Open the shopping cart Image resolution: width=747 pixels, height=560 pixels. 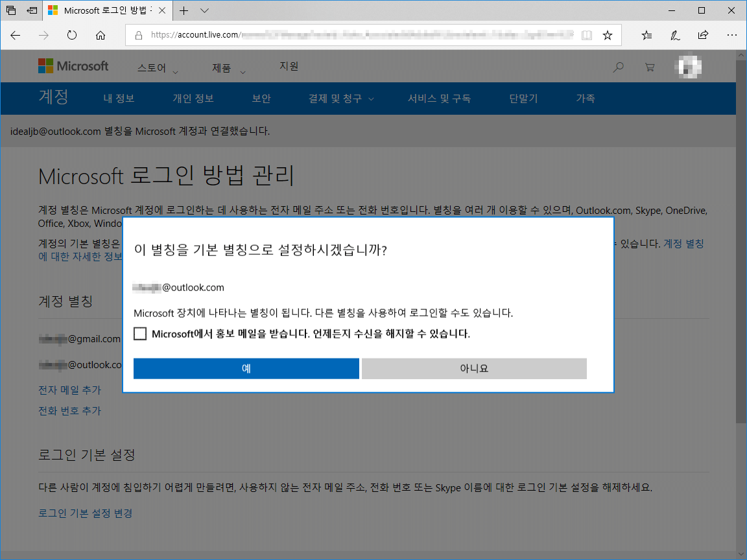click(649, 67)
